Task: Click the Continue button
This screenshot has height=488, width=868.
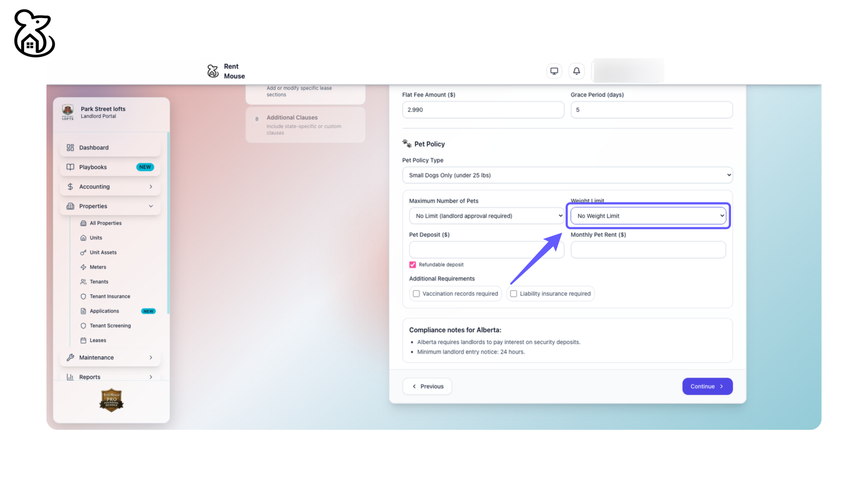Action: click(x=707, y=386)
